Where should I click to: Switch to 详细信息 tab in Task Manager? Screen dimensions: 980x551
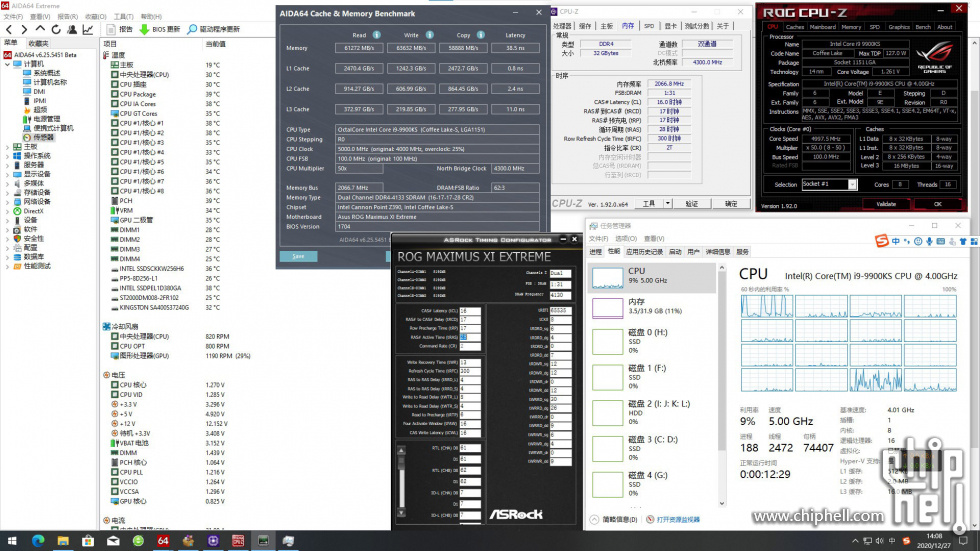[718, 252]
